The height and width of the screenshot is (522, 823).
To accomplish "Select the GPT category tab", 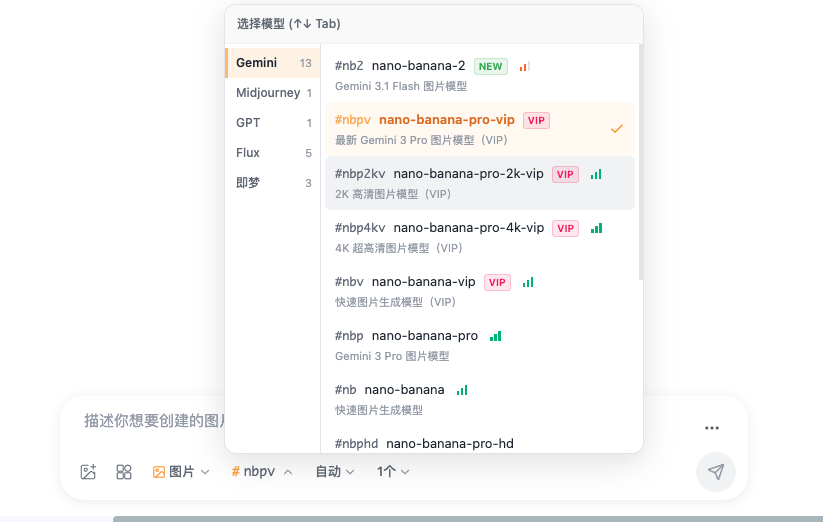I will [273, 123].
